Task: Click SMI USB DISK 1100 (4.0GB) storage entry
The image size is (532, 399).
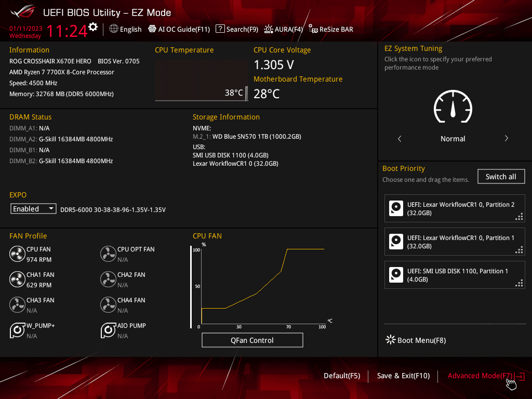Action: click(231, 155)
